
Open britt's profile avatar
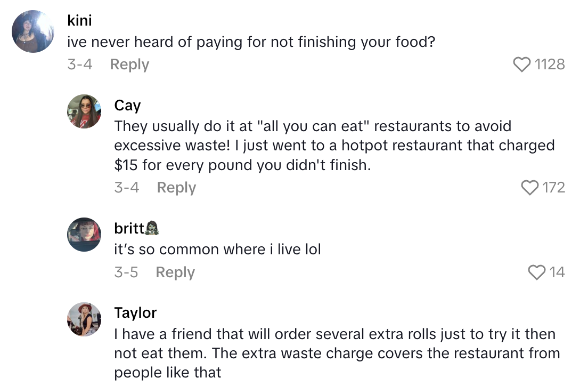pyautogui.click(x=84, y=235)
